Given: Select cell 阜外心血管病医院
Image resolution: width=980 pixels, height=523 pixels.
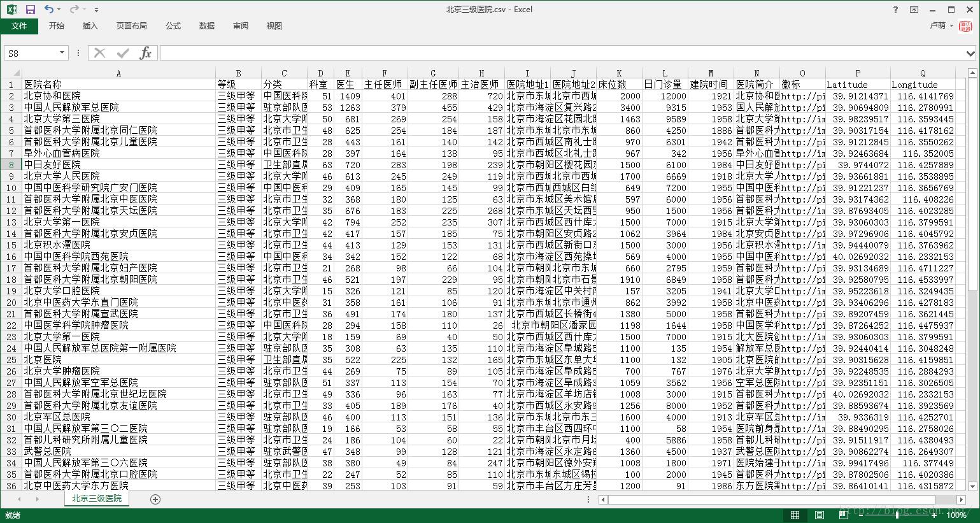Looking at the screenshot, I should 118,153.
